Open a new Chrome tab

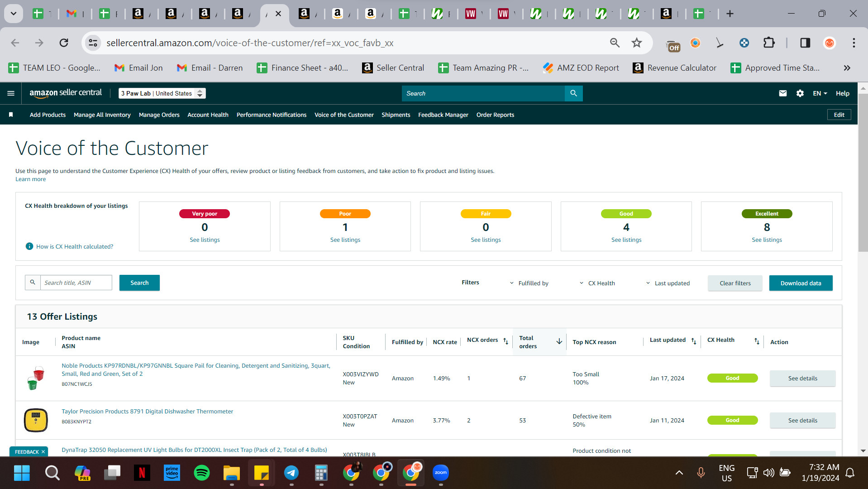730,14
